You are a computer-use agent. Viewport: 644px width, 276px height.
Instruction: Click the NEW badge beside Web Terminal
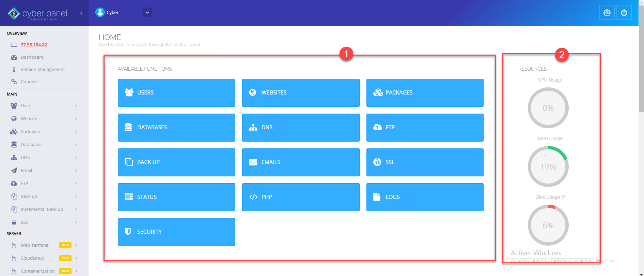click(x=65, y=245)
